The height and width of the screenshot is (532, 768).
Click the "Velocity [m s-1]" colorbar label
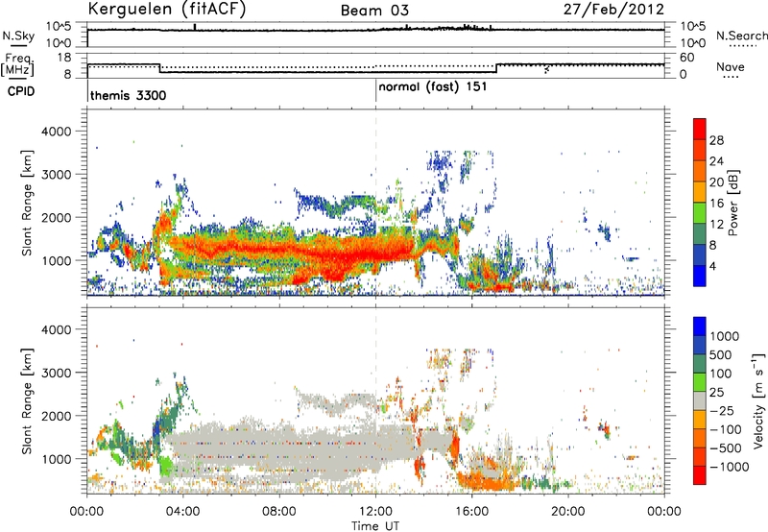(758, 400)
